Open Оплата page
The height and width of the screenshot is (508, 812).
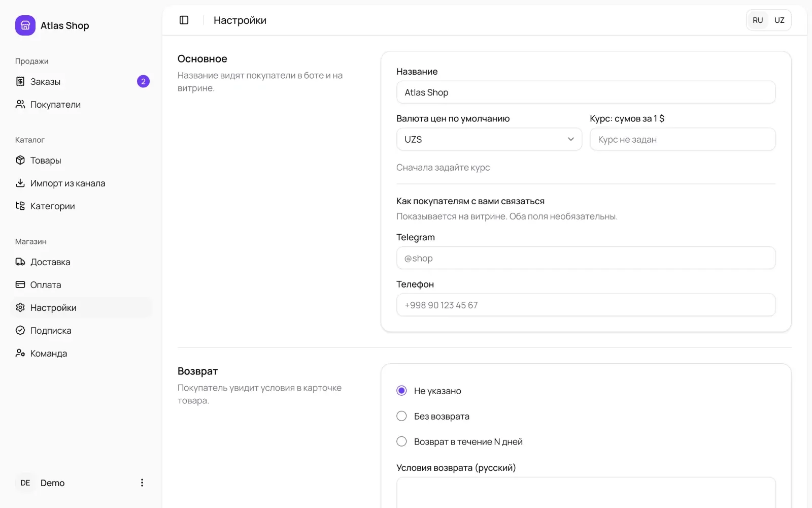(81, 284)
